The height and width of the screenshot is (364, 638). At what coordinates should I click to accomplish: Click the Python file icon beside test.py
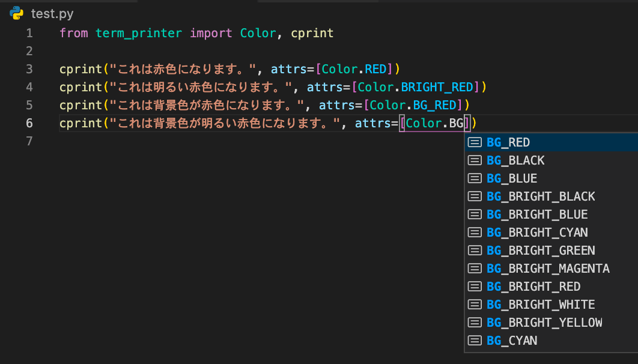point(17,13)
